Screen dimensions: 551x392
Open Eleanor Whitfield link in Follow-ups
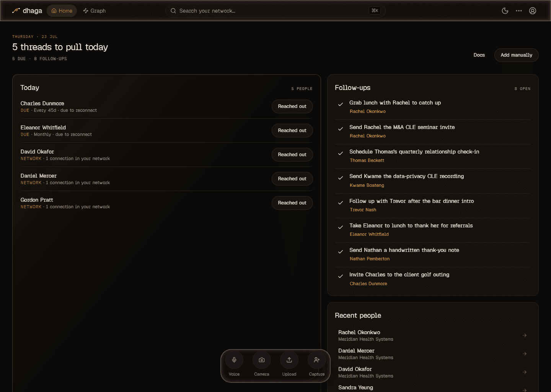369,234
